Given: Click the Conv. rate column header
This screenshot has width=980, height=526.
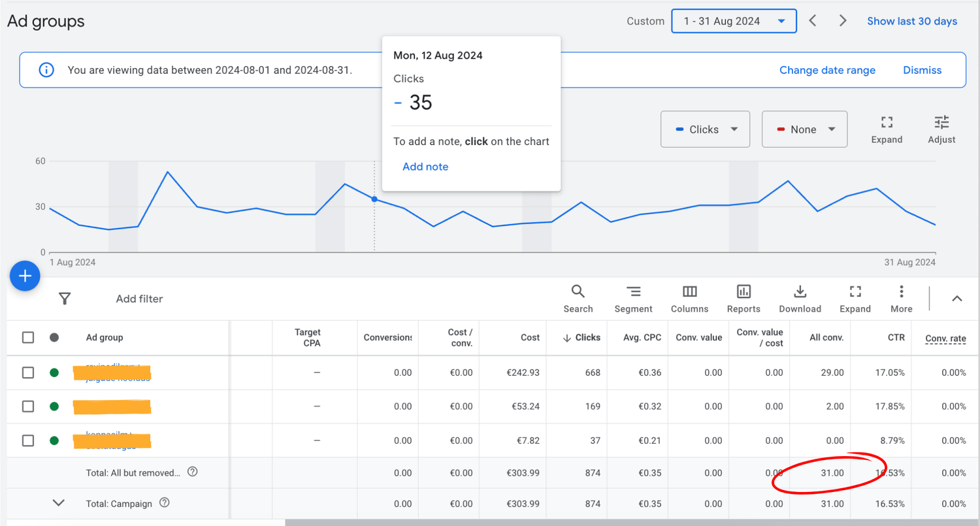Looking at the screenshot, I should click(x=945, y=338).
